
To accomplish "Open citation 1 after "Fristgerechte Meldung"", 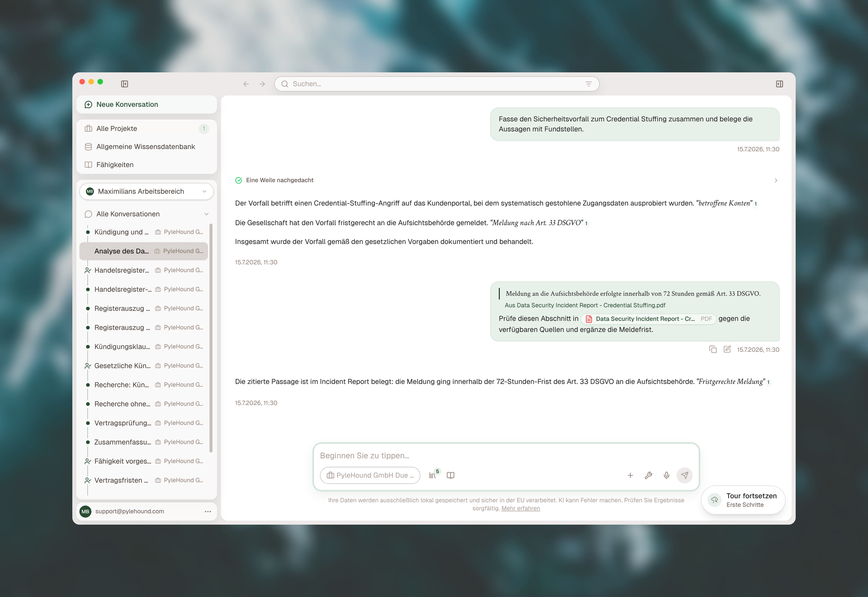I will point(768,382).
